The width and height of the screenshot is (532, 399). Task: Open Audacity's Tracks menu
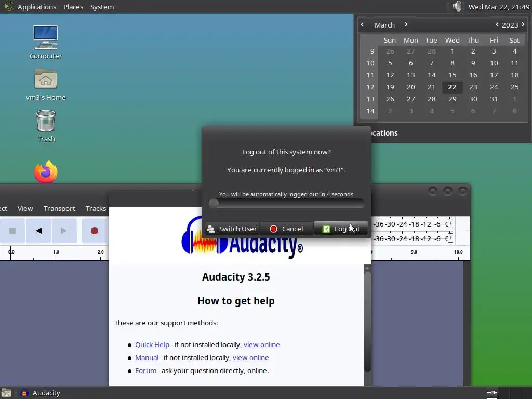(96, 208)
